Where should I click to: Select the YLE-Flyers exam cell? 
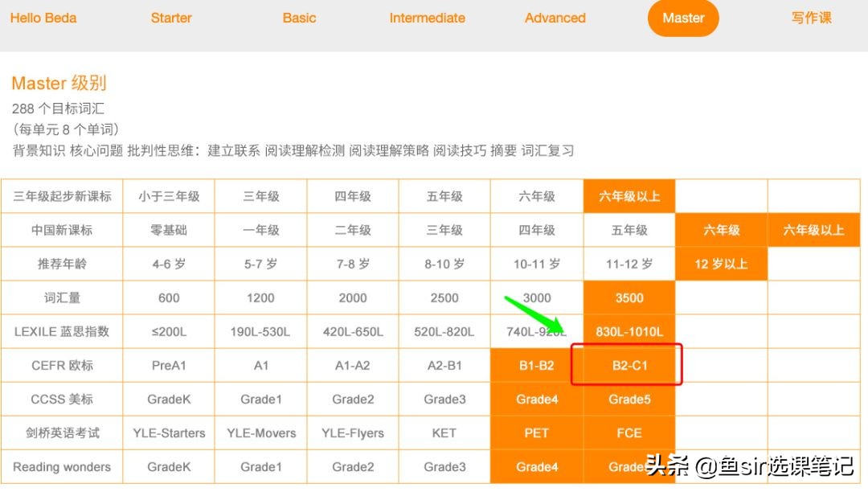click(x=353, y=433)
